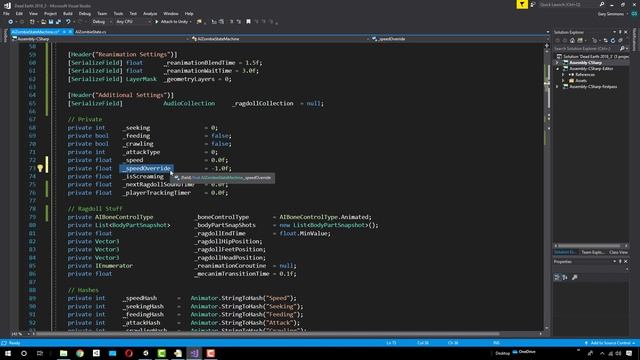Click the Attach to Unity button

(x=171, y=22)
